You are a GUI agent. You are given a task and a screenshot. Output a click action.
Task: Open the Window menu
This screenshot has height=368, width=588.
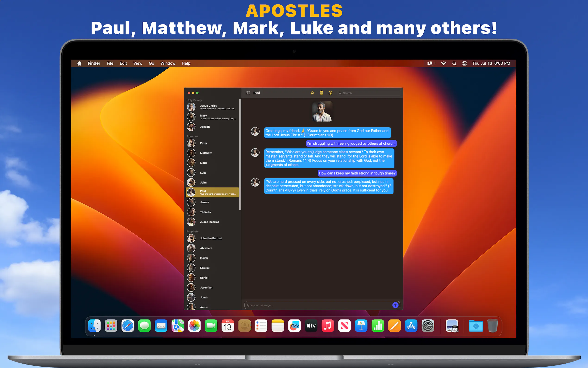coord(168,63)
